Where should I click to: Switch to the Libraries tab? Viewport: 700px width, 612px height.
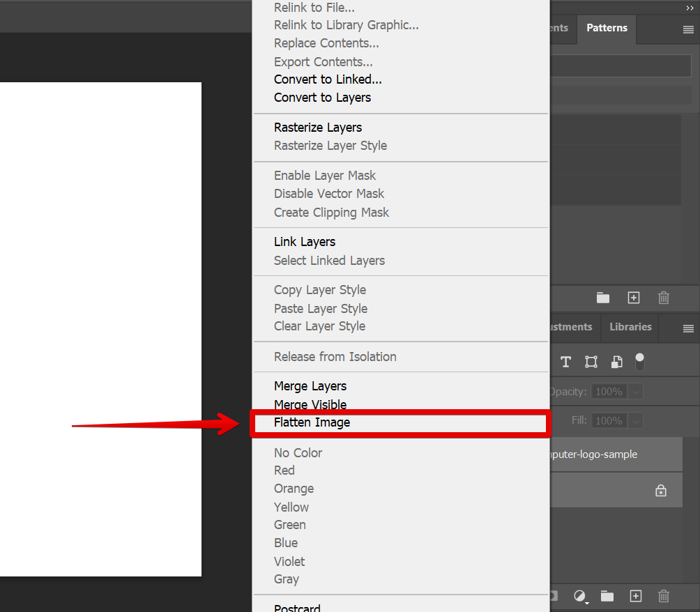(x=630, y=327)
